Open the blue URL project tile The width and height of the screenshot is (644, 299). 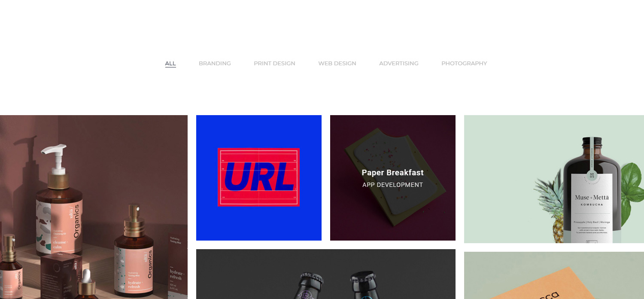[x=259, y=178]
